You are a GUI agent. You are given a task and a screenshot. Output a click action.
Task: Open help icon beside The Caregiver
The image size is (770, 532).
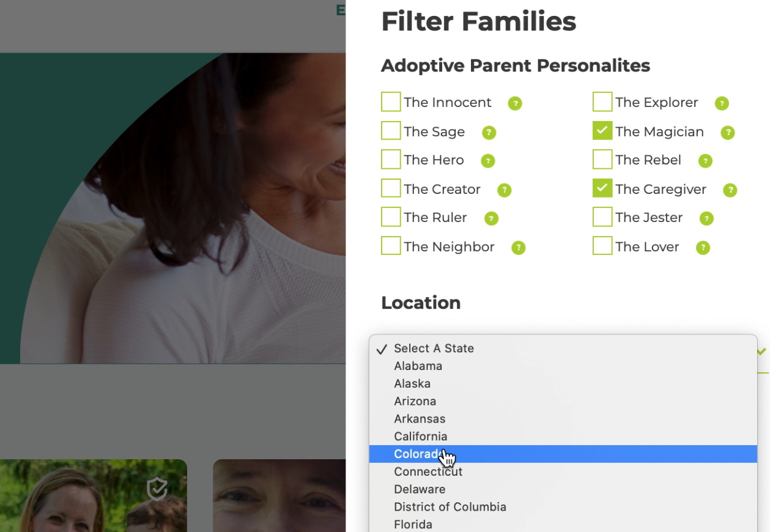[x=730, y=190]
